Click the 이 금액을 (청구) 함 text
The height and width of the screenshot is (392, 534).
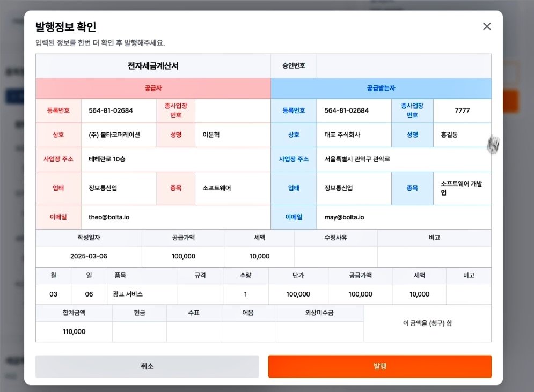[x=427, y=323]
